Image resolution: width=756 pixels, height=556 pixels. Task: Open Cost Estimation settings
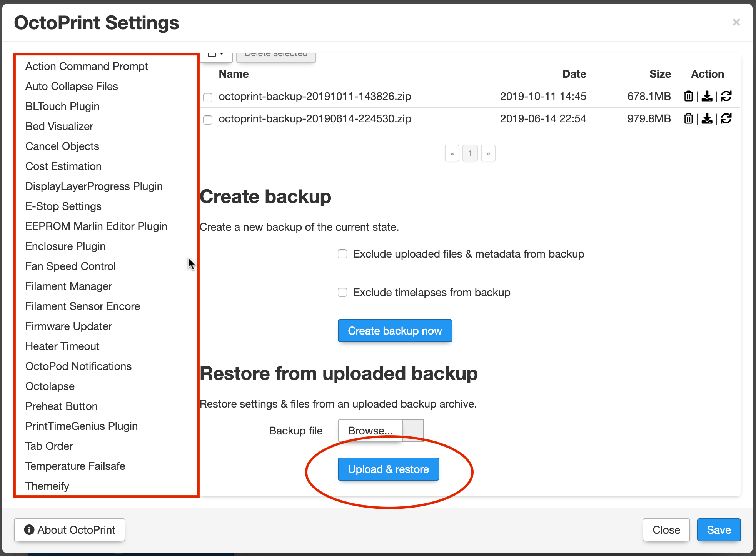tap(63, 166)
